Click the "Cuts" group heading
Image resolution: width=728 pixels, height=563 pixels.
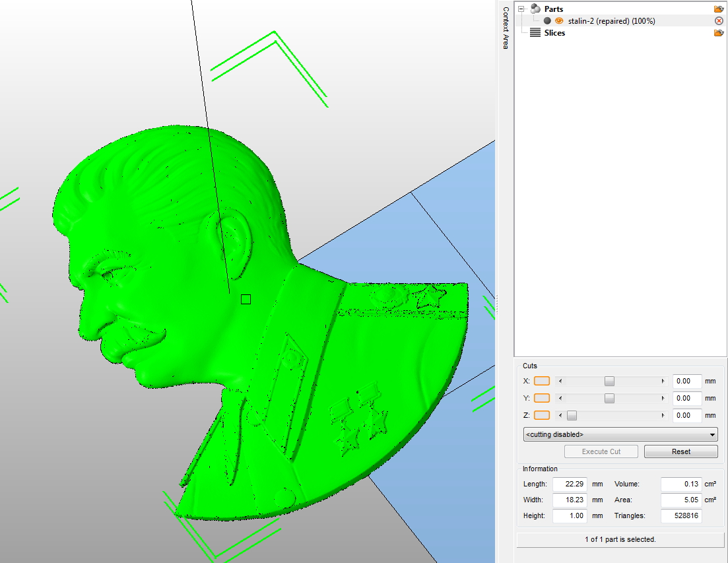[530, 366]
